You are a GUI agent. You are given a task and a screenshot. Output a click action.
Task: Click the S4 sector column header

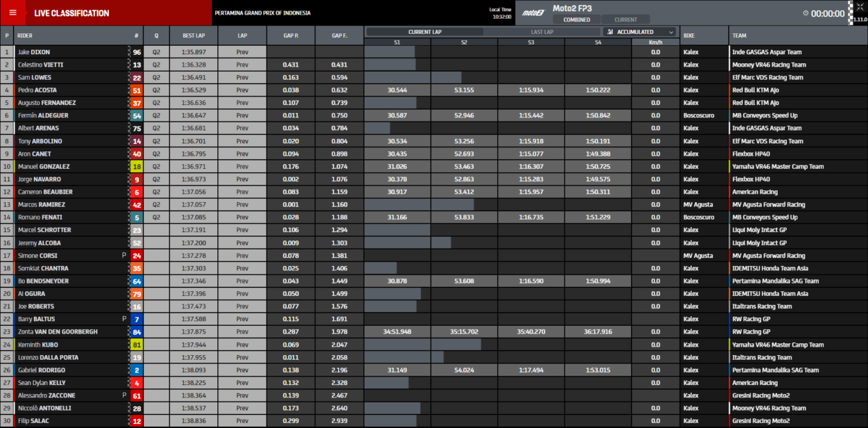coord(598,42)
